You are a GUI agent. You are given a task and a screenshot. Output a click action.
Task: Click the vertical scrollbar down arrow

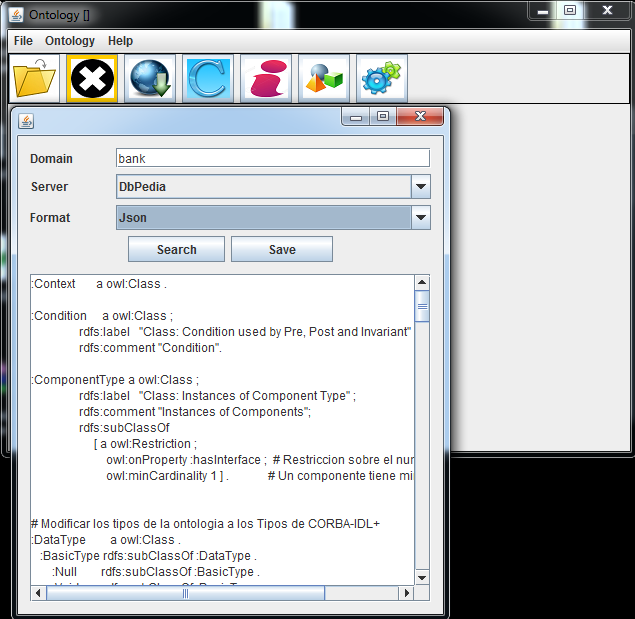click(422, 578)
